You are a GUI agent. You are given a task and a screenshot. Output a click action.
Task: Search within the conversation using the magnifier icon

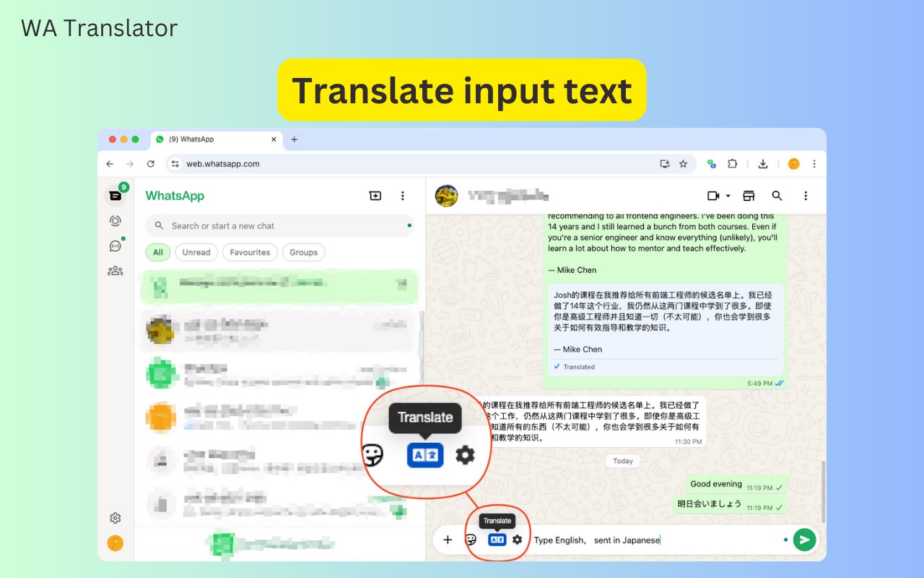click(x=777, y=196)
